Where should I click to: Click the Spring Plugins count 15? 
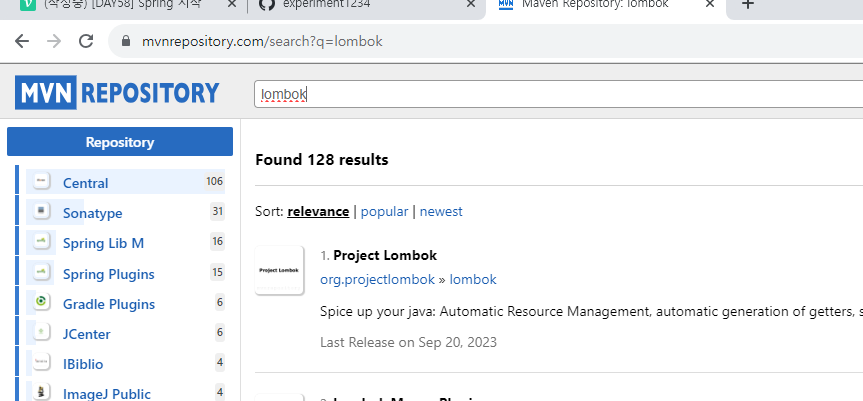[x=218, y=272]
